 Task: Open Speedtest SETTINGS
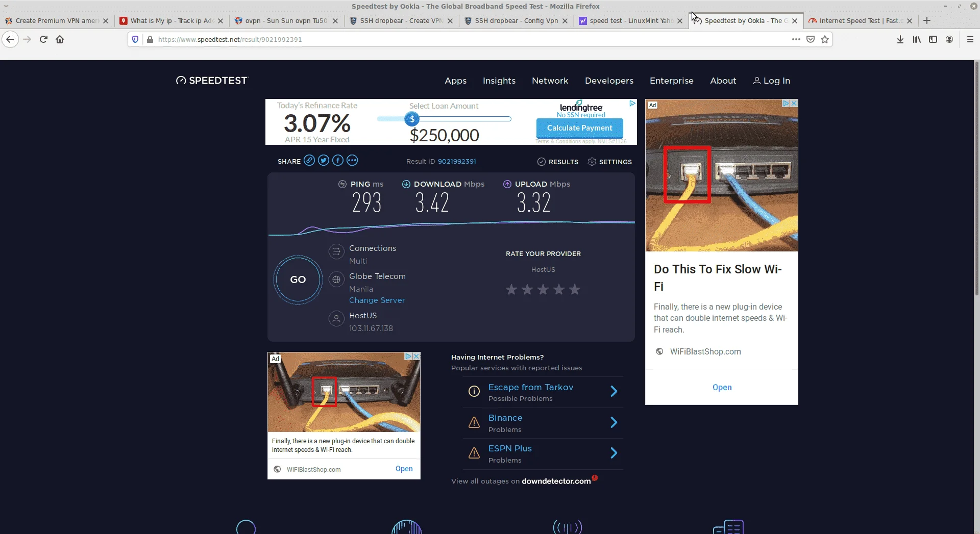pos(610,162)
